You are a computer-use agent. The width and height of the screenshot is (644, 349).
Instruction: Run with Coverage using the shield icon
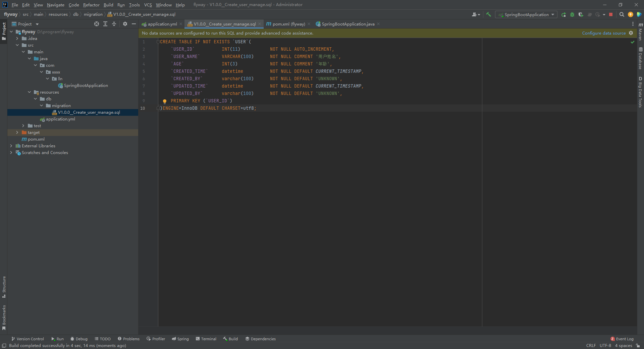coord(581,14)
